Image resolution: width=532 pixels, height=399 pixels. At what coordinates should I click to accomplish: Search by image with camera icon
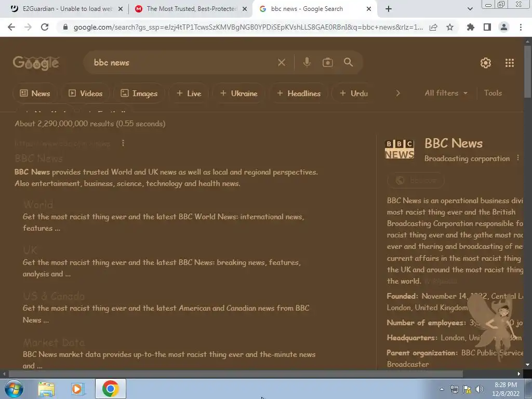click(327, 62)
